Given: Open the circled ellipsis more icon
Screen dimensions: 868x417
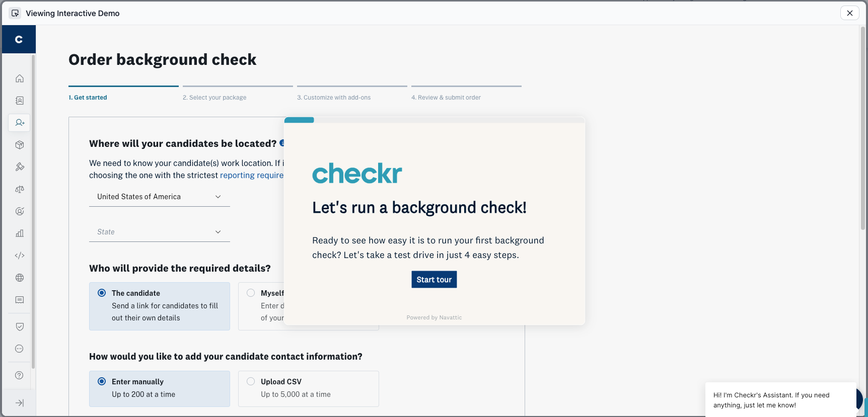Looking at the screenshot, I should tap(20, 349).
